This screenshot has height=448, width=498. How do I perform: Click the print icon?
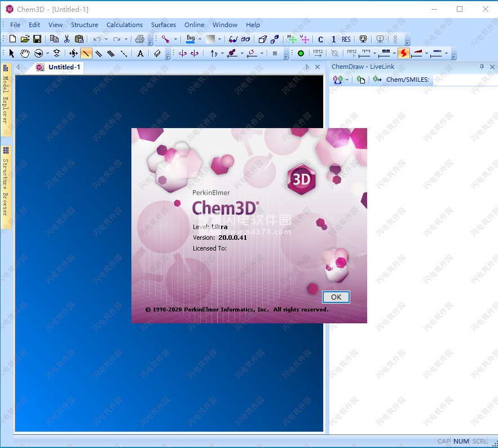[x=140, y=39]
